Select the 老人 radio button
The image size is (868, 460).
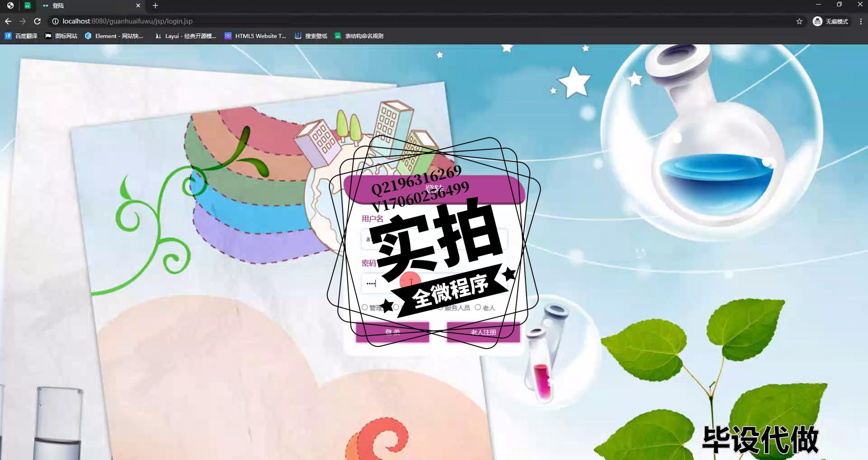(x=478, y=307)
